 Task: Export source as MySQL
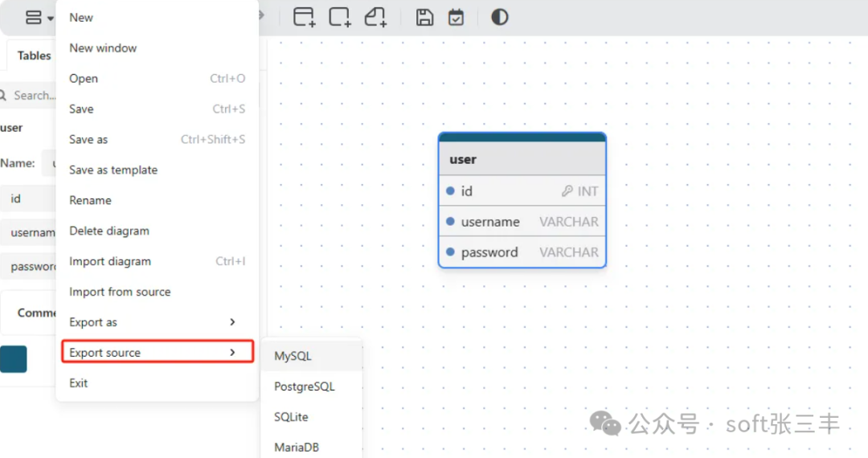[312, 356]
